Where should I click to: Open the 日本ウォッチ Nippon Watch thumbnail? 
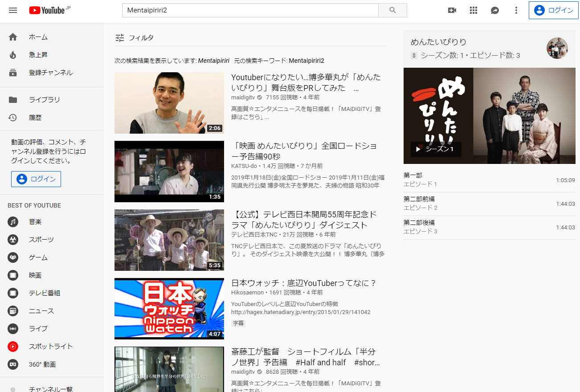pos(169,309)
